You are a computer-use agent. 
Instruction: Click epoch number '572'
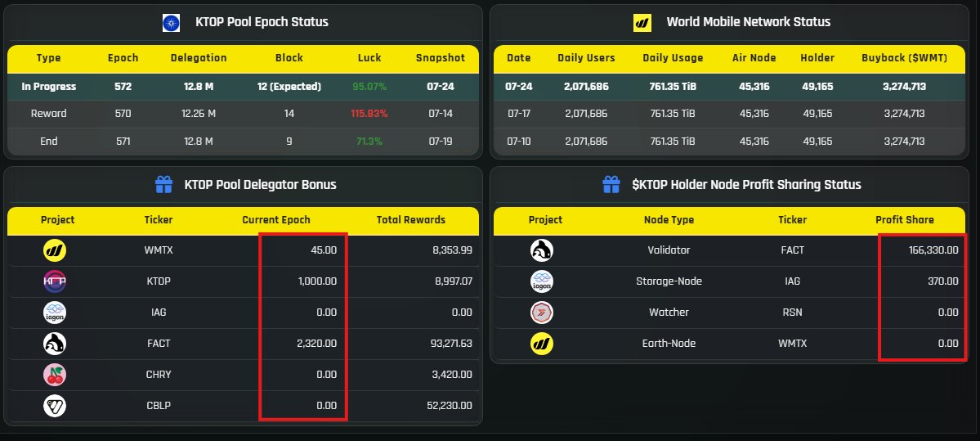pos(123,87)
